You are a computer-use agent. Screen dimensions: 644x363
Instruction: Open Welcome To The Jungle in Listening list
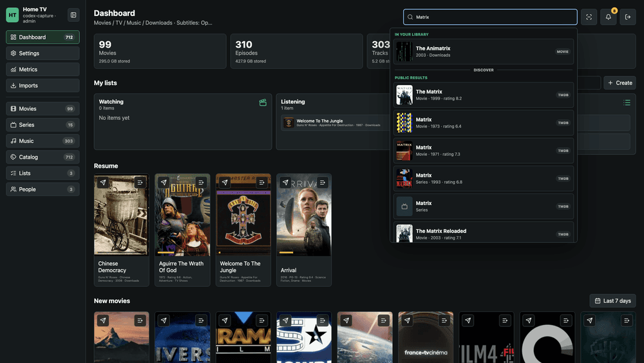coord(335,123)
